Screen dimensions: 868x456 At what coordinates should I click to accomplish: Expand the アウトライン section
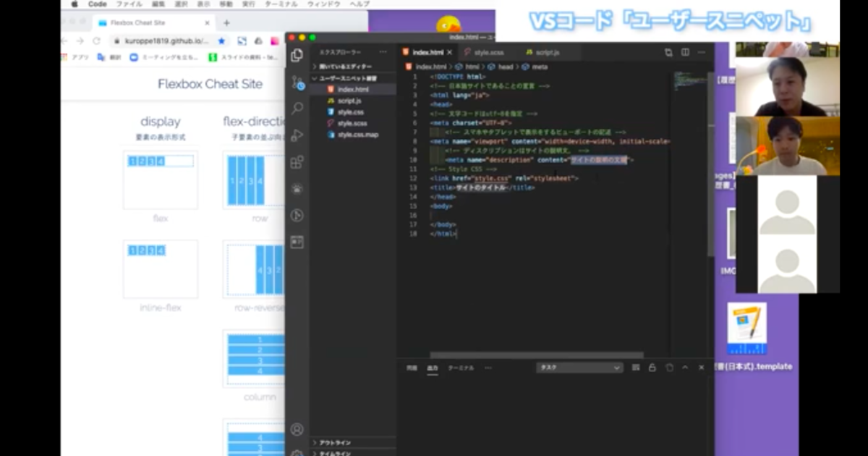[354, 443]
